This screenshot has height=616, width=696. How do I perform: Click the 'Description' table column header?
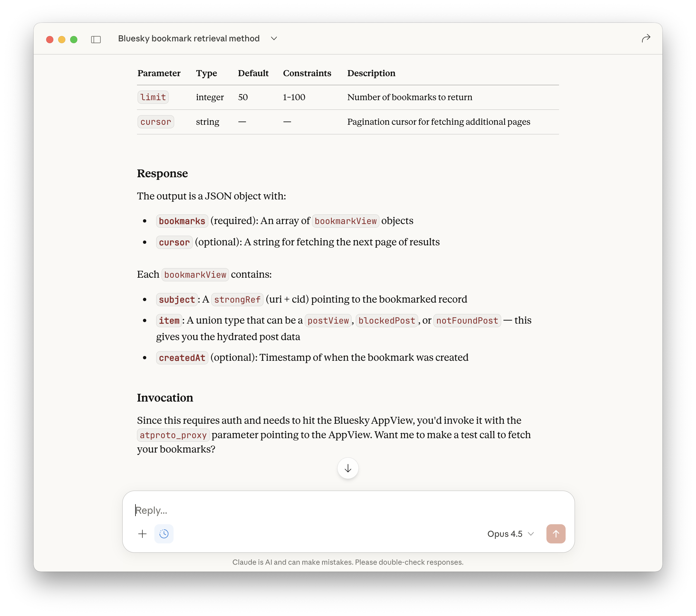[x=371, y=73]
